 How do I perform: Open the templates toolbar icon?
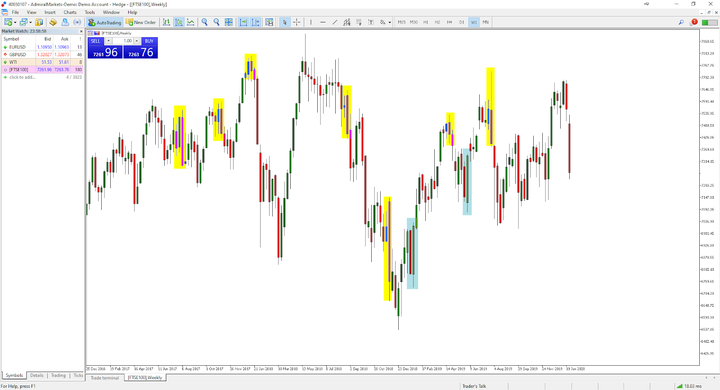[269, 22]
